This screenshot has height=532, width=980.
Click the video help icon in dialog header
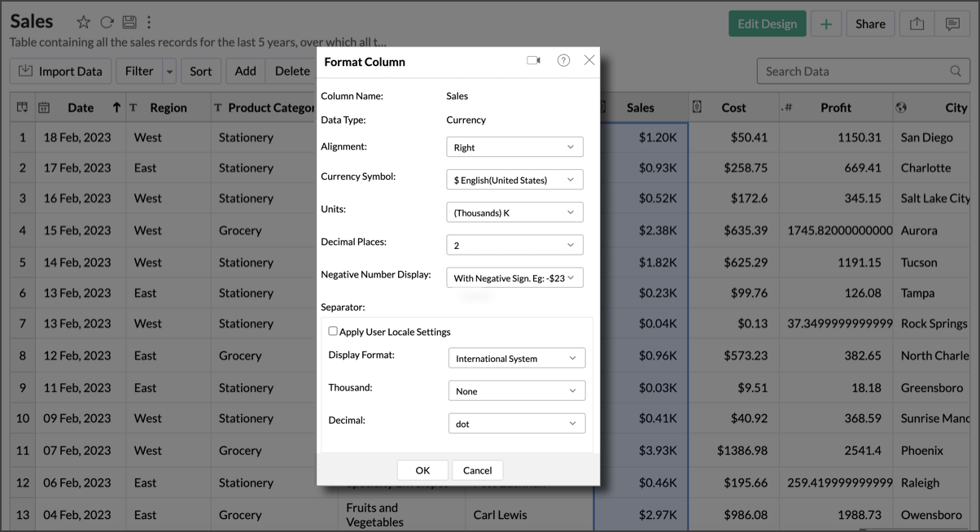pyautogui.click(x=533, y=61)
